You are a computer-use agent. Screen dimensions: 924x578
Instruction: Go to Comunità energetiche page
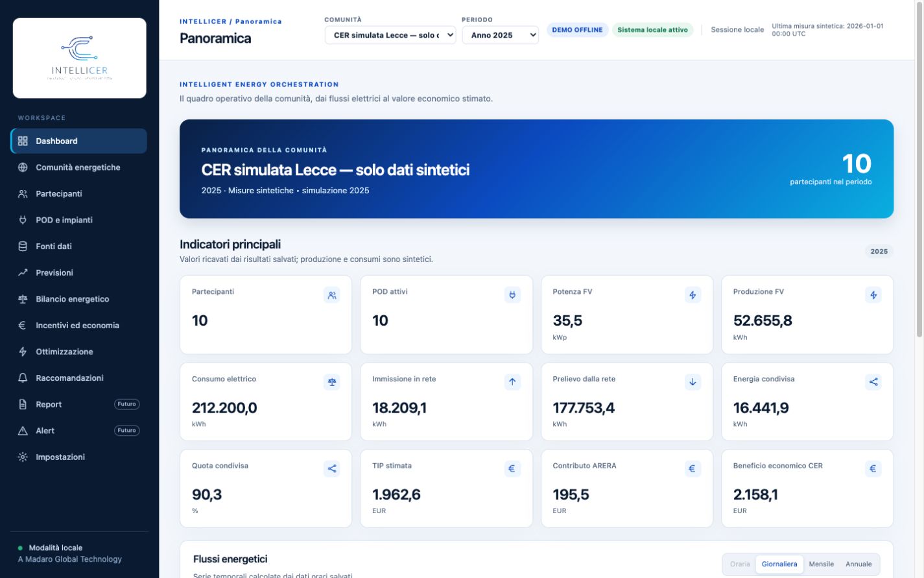click(x=79, y=167)
